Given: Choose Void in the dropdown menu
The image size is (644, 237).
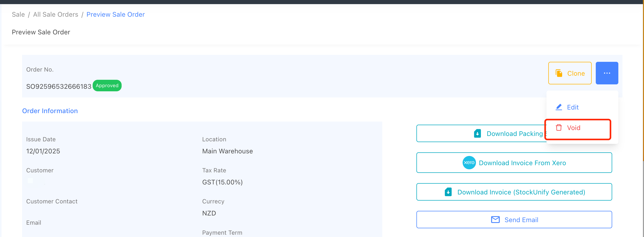Looking at the screenshot, I should tap(574, 128).
